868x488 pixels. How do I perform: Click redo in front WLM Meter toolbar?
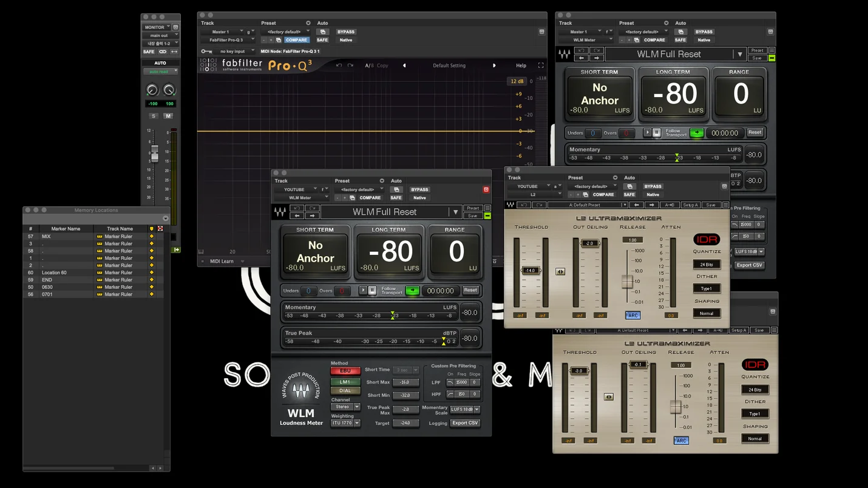click(312, 208)
